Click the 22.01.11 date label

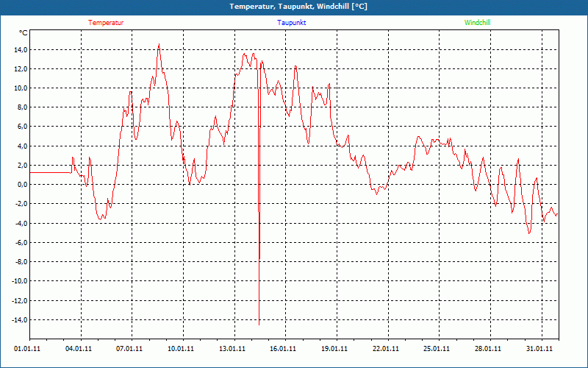pyautogui.click(x=385, y=349)
